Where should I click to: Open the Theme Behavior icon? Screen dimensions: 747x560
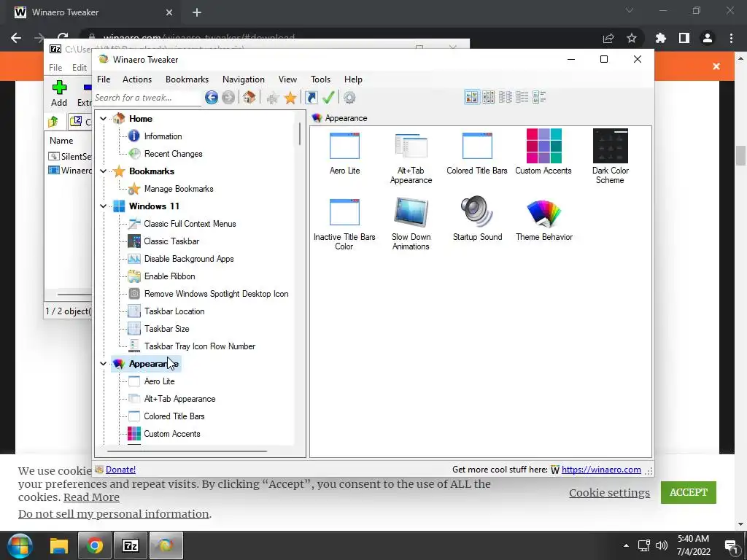pyautogui.click(x=543, y=212)
